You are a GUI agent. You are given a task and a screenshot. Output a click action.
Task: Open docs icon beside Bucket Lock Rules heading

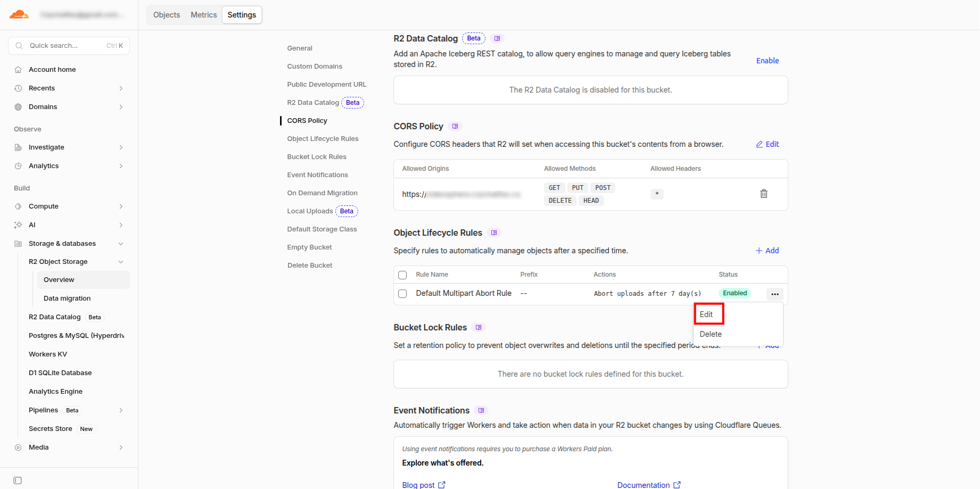click(479, 327)
